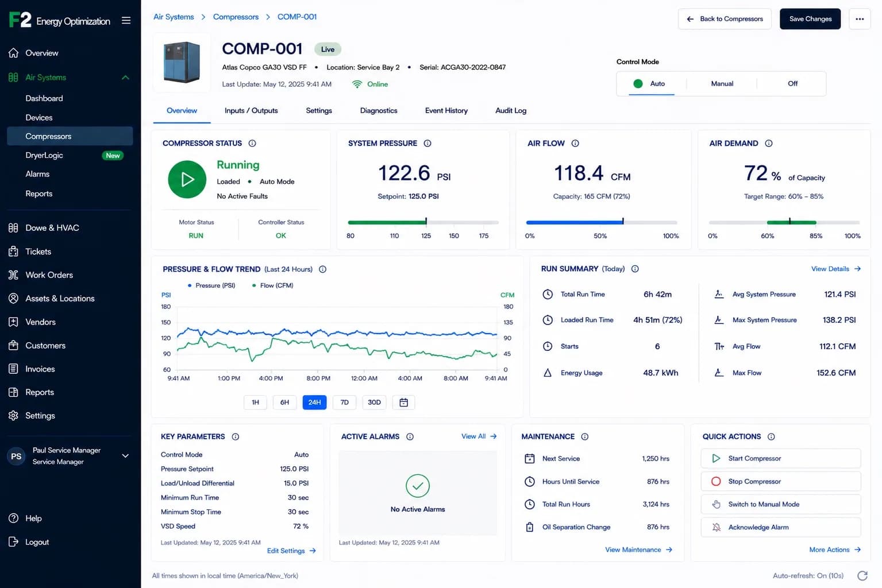Click info icon next to Air Demand

(769, 144)
